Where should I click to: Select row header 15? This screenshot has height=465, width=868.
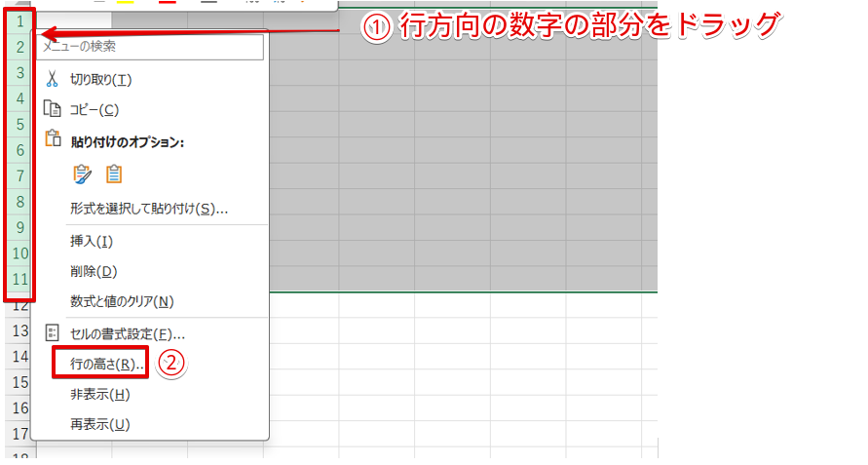pyautogui.click(x=19, y=382)
